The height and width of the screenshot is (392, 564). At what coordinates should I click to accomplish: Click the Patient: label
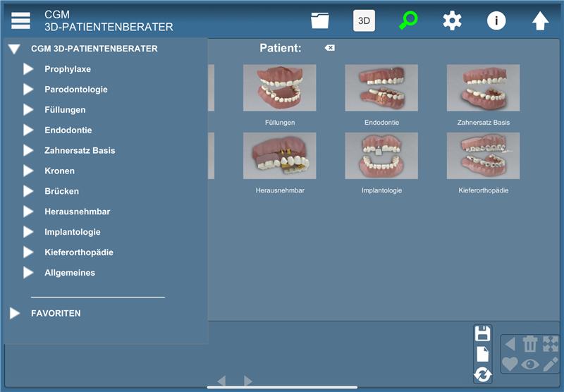pos(281,48)
